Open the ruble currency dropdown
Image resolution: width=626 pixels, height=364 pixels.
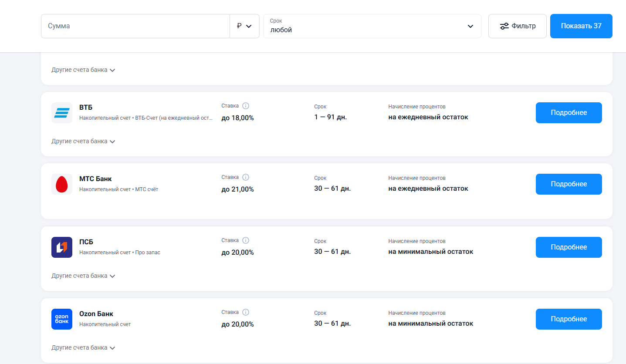(x=244, y=26)
